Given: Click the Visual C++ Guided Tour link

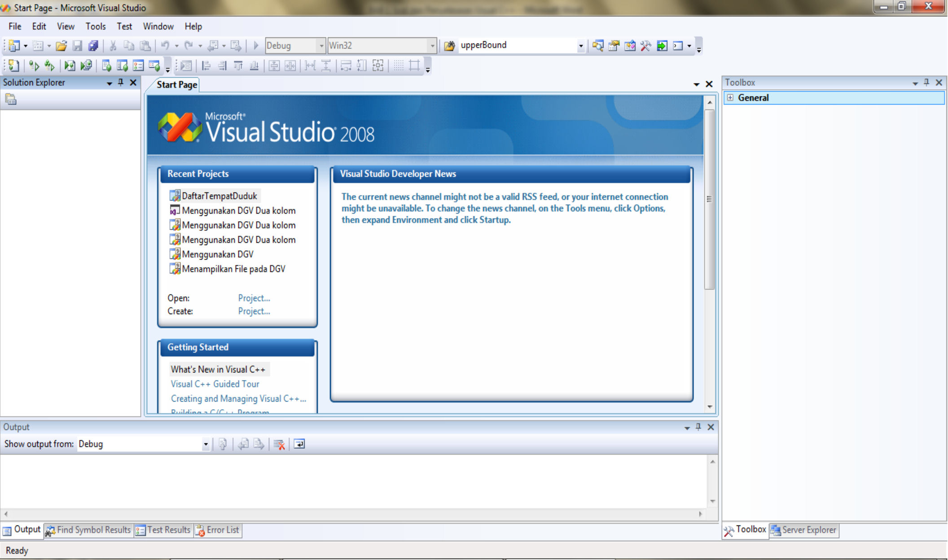Looking at the screenshot, I should click(x=215, y=384).
